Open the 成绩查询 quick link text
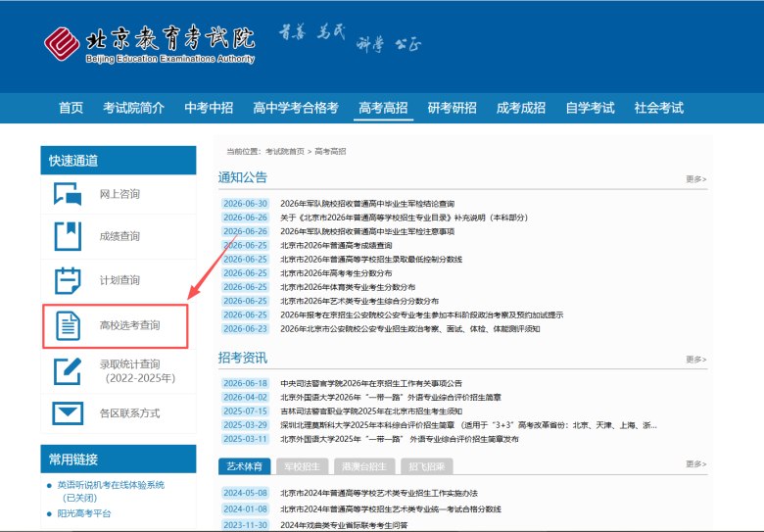This screenshot has width=764, height=532. 119,236
